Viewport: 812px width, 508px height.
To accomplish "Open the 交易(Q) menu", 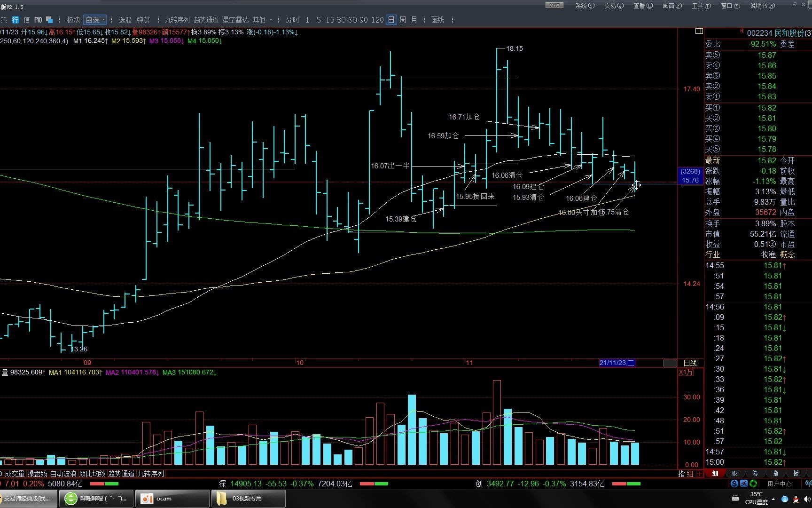I will coord(614,6).
